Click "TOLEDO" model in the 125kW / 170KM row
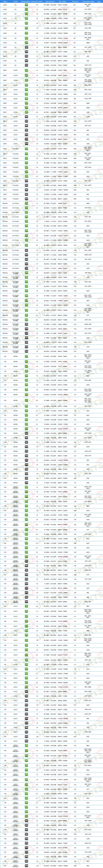The height and width of the screenshot is (868, 103). pos(15,176)
